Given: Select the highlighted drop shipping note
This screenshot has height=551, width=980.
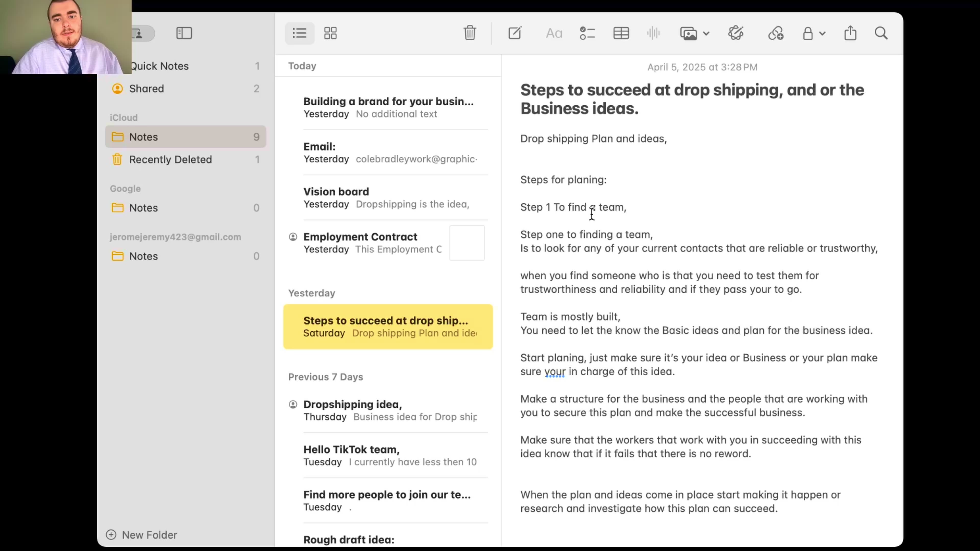Looking at the screenshot, I should [x=388, y=326].
